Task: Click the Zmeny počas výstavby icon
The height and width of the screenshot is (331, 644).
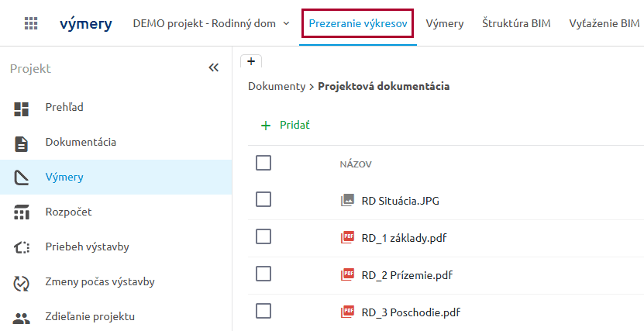Action: coord(22,283)
